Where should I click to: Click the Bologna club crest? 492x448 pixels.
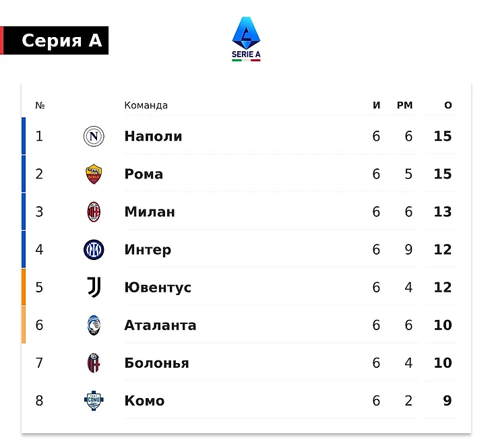(x=94, y=363)
